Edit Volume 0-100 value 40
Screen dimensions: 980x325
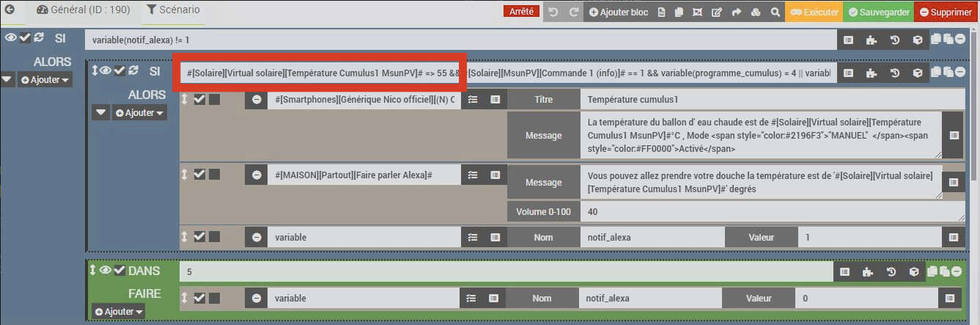(772, 211)
